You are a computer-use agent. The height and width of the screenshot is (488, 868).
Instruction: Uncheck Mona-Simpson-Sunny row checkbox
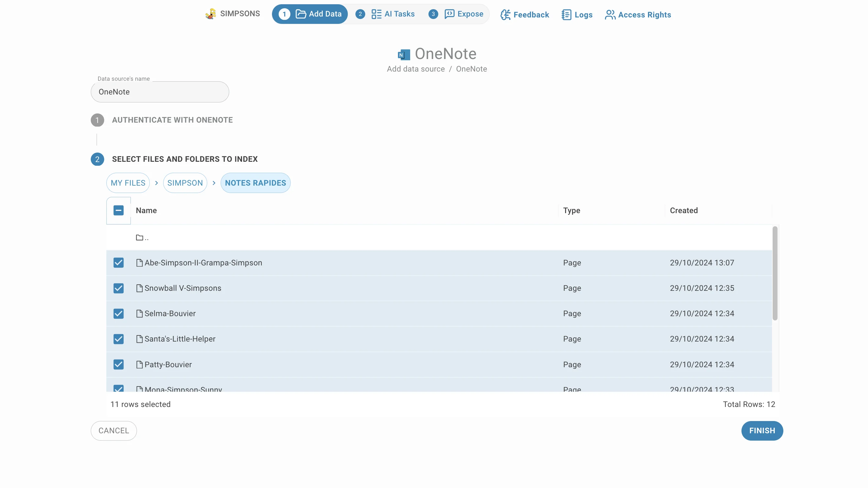(119, 388)
